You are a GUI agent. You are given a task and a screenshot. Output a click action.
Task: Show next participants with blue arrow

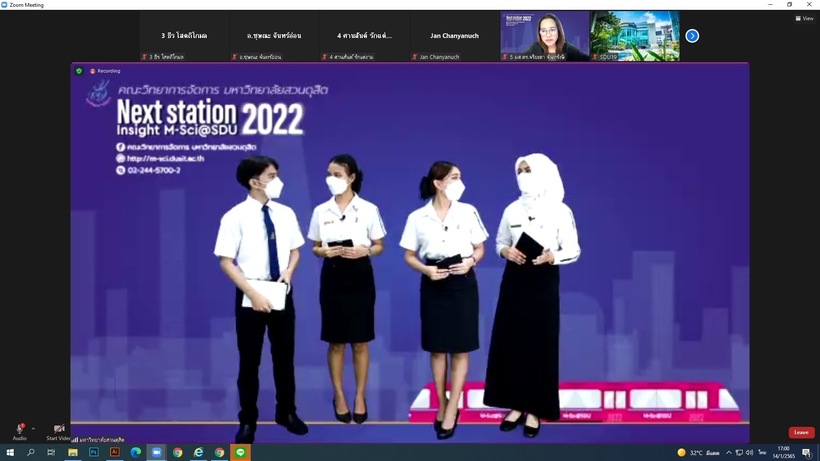tap(692, 36)
